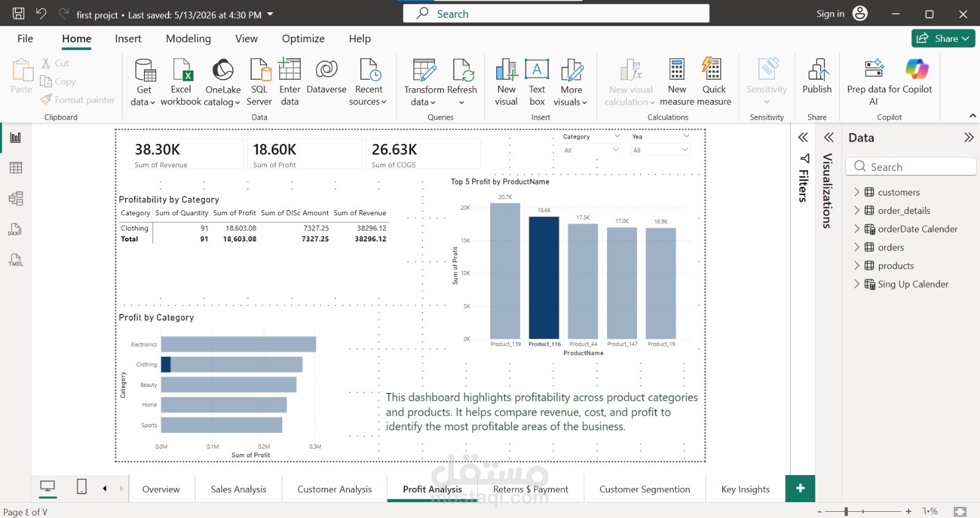Go to Overview page tab
The image size is (980, 518).
(x=161, y=489)
